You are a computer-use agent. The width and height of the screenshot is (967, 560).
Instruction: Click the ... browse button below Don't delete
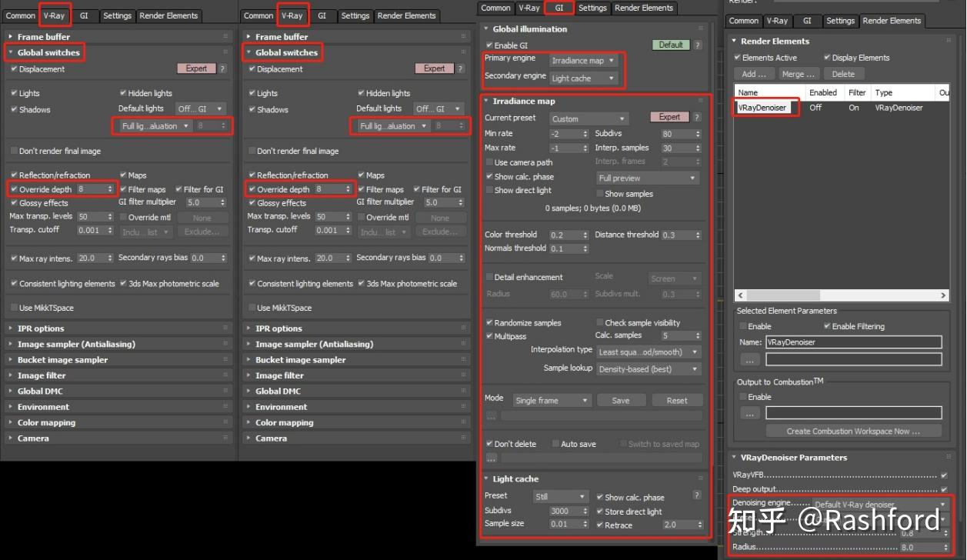[491, 458]
